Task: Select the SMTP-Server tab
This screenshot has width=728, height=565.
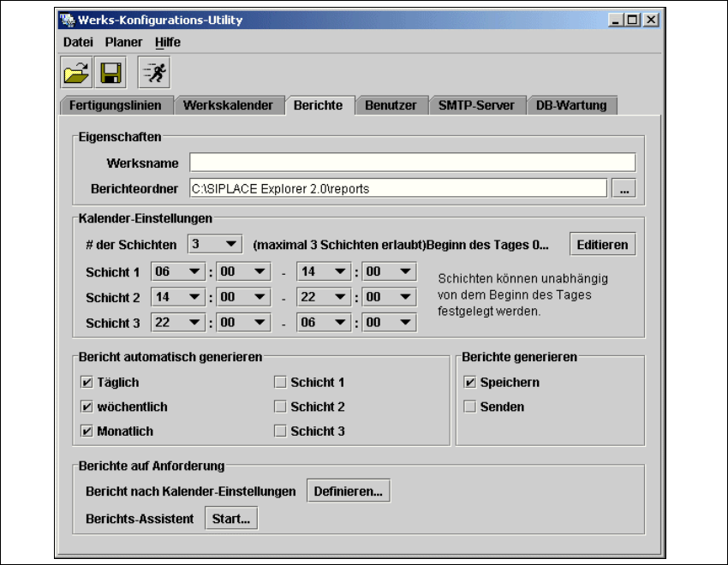Action: click(x=476, y=105)
